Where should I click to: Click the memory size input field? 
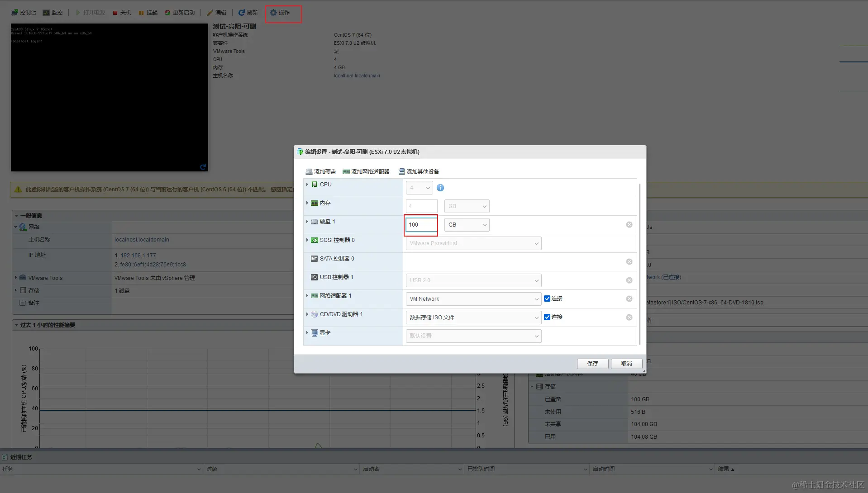(x=422, y=206)
